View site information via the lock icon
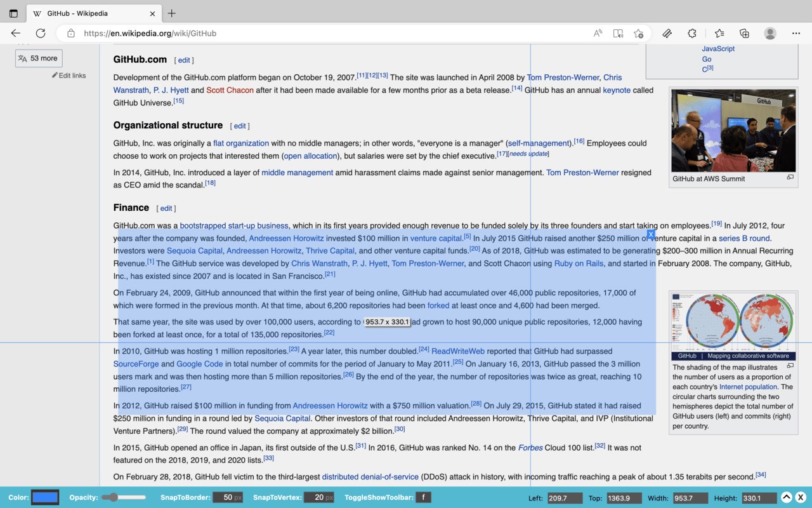 [71, 33]
